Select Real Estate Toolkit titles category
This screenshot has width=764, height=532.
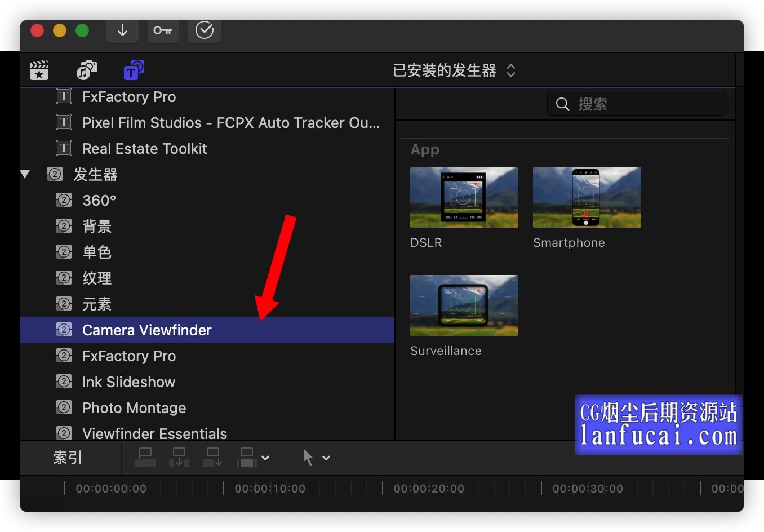coord(207,149)
